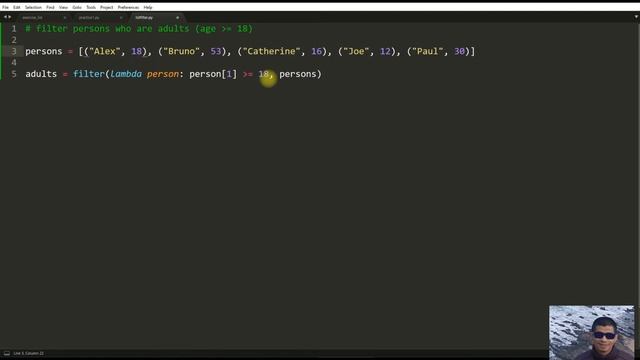
Task: Close the first file tab
Action: point(64,18)
